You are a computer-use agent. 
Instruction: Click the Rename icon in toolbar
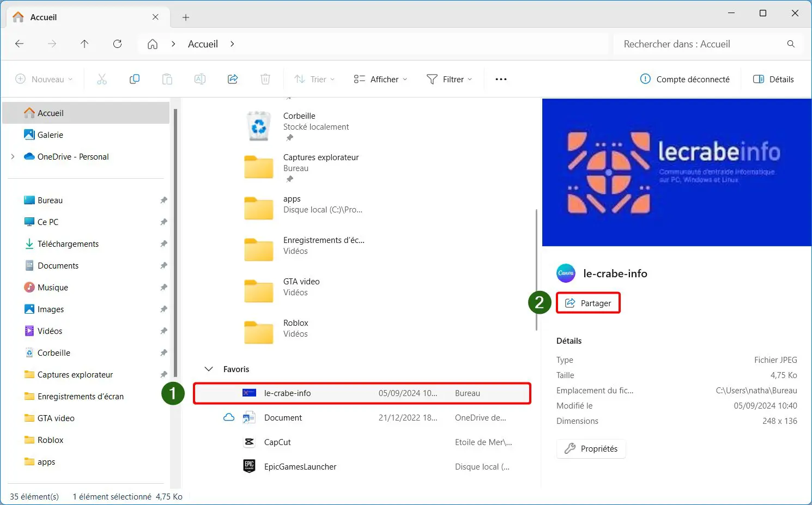(200, 80)
